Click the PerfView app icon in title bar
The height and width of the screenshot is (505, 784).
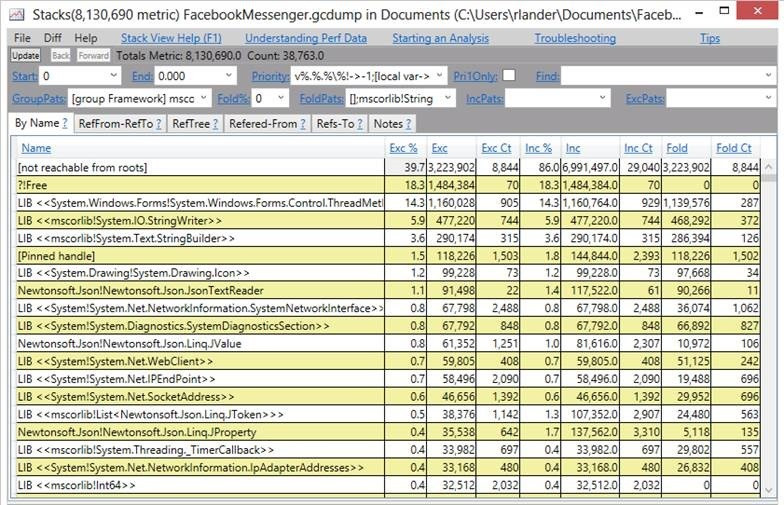[16, 14]
